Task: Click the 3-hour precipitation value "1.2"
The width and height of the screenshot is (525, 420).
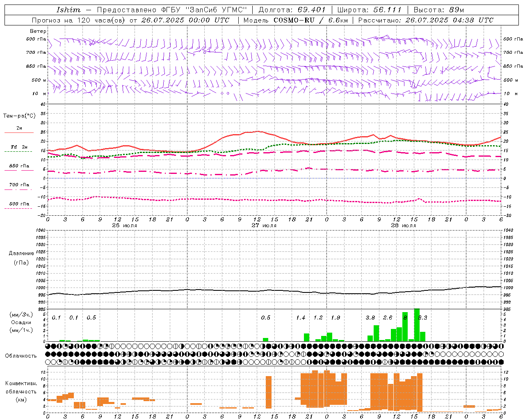Action: pyautogui.click(x=318, y=318)
